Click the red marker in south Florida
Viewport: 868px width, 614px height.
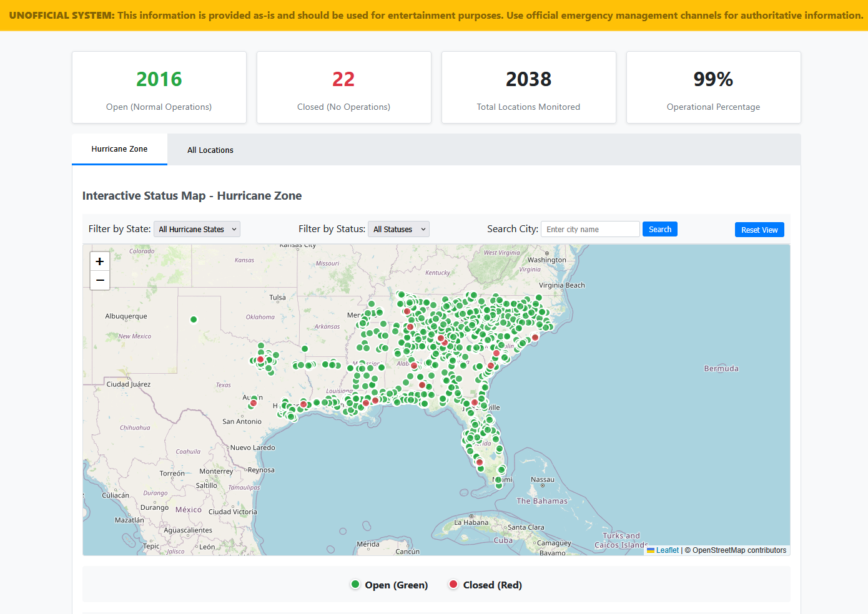(480, 462)
